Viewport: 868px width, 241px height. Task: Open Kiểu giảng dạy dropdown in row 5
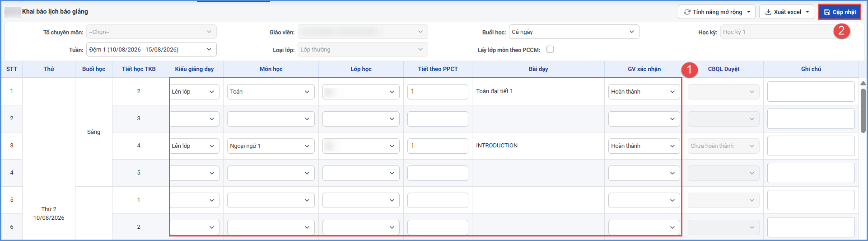(x=194, y=200)
